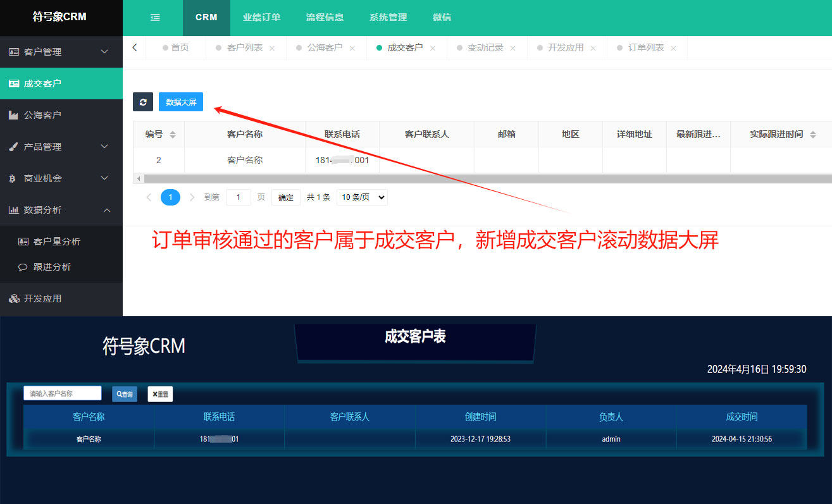Open the CRM top menu
This screenshot has width=832, height=504.
206,18
